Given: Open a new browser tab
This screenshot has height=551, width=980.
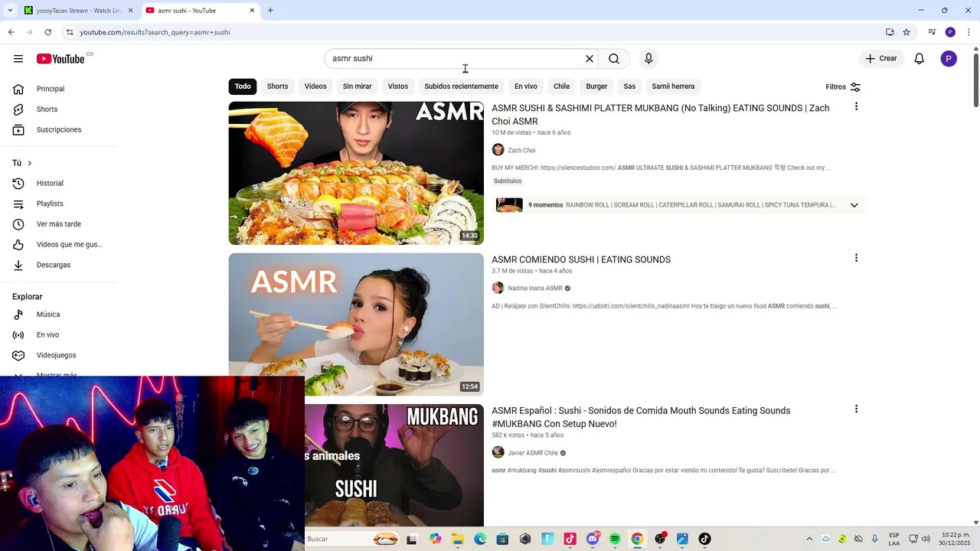Looking at the screenshot, I should click(270, 11).
